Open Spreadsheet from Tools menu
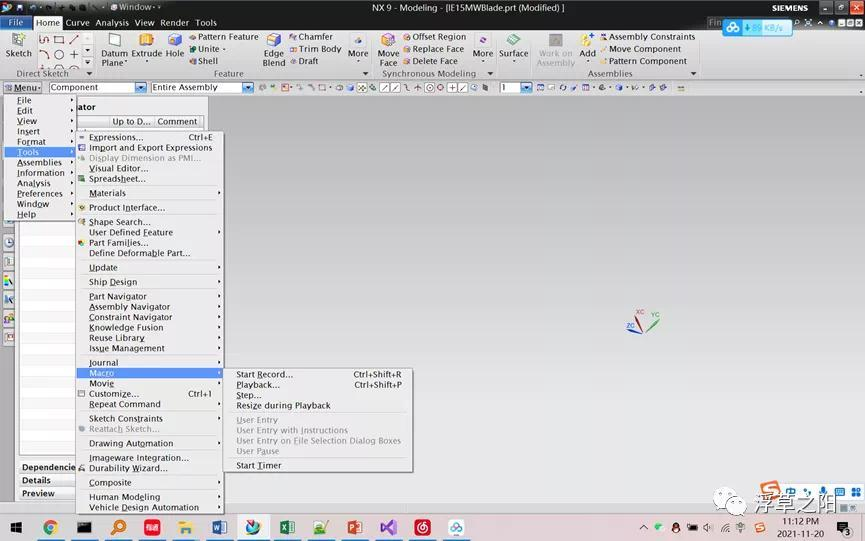 pos(149,179)
